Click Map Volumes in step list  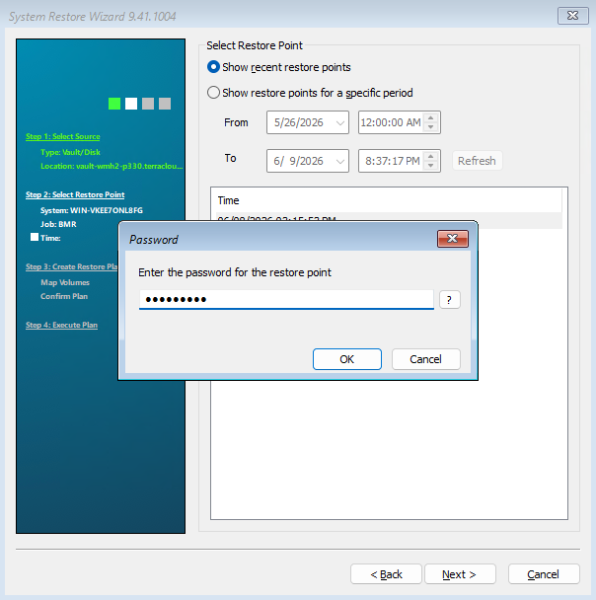[65, 282]
